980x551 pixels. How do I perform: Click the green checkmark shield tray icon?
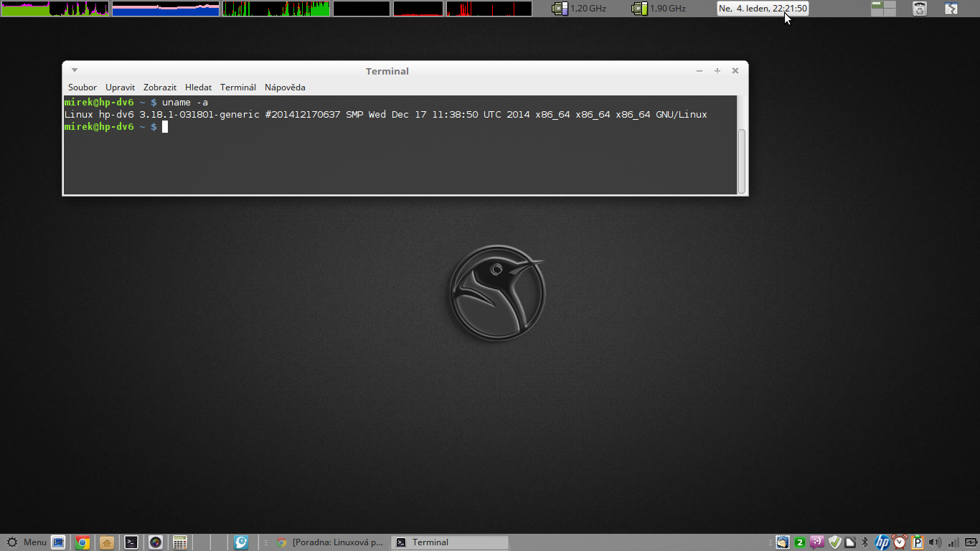[x=834, y=542]
